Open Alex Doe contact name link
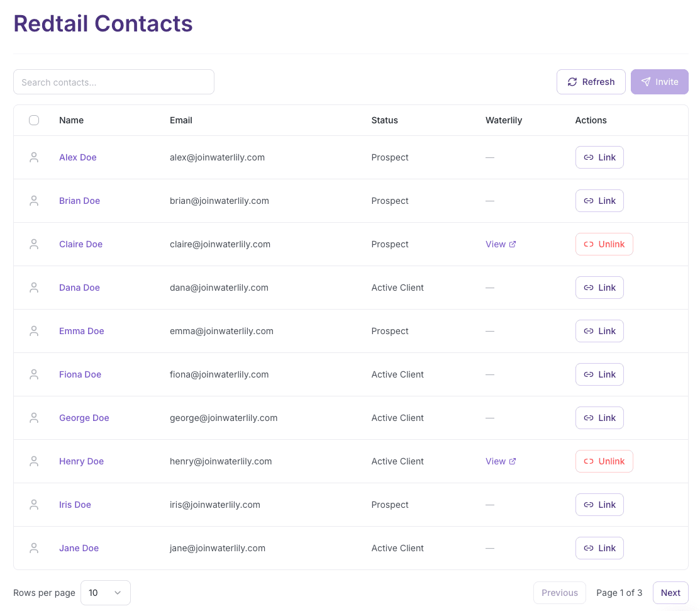Viewport: 700px width, 611px height. pos(78,157)
